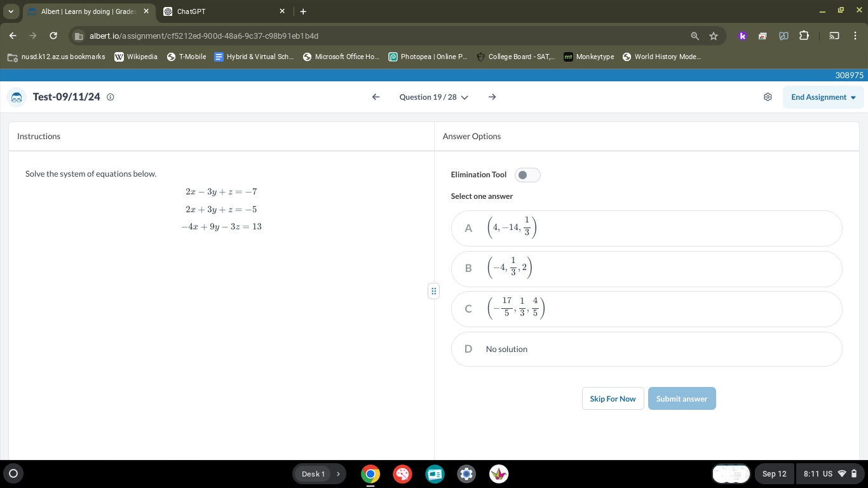Reload the page with the refresh icon
The image size is (868, 488).
pyautogui.click(x=53, y=36)
